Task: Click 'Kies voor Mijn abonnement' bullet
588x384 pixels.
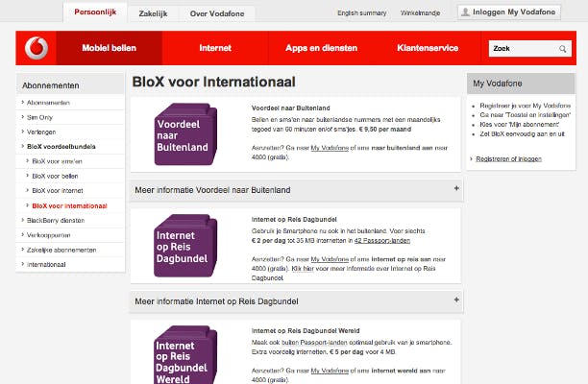Action: click(520, 125)
